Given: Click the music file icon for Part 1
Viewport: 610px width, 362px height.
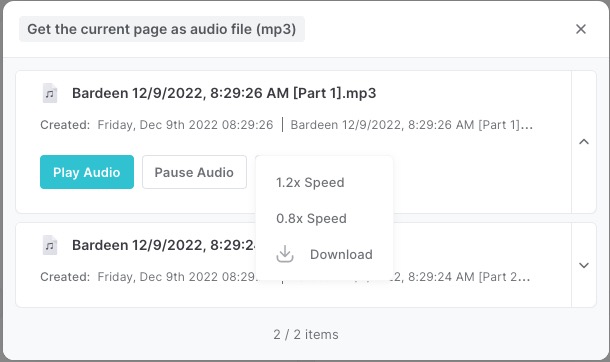Looking at the screenshot, I should coord(50,93).
